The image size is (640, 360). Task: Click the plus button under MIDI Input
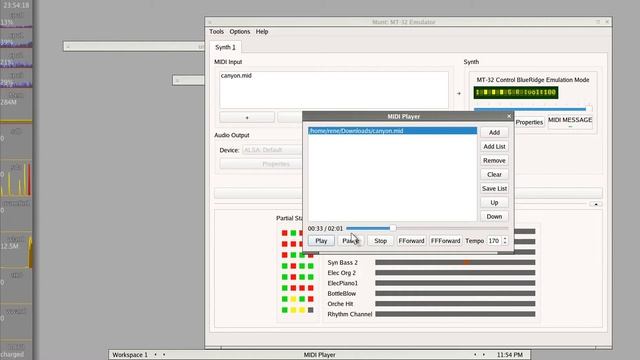point(247,118)
